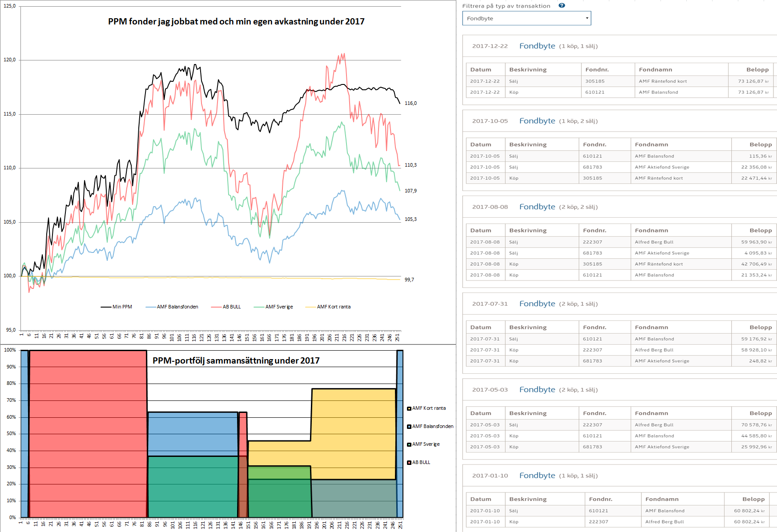Click AMF Balansfond in 2017-01-10 Sälj row
The width and height of the screenshot is (777, 532).
pos(665,511)
